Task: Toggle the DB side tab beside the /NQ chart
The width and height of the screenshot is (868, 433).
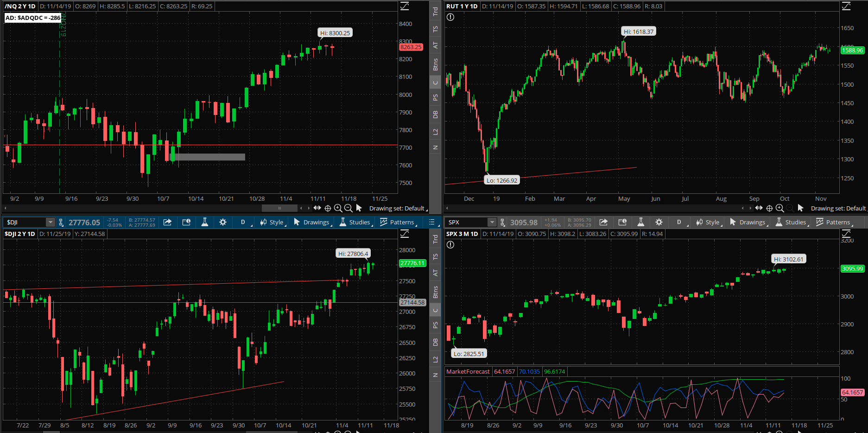Action: click(436, 115)
